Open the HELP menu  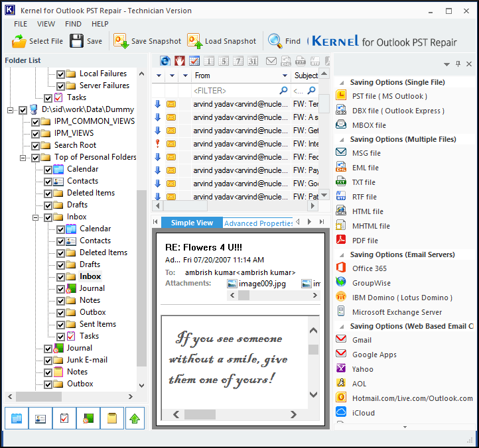click(100, 24)
